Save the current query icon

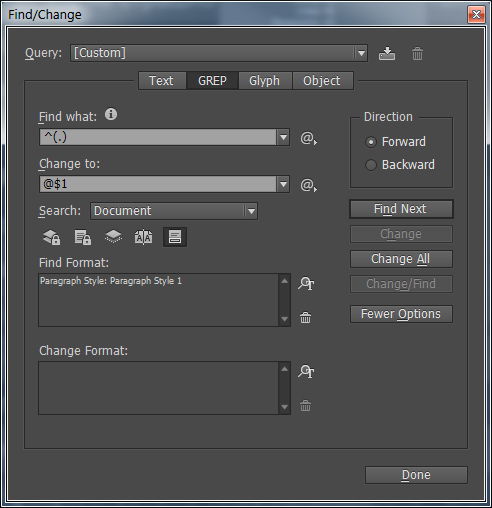387,53
